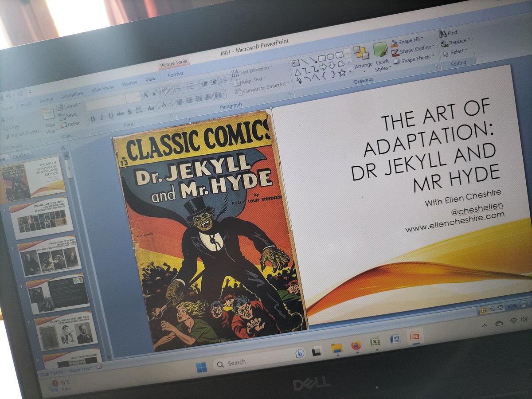Open Firefox from the taskbar
This screenshot has height=399, width=532.
pyautogui.click(x=356, y=344)
